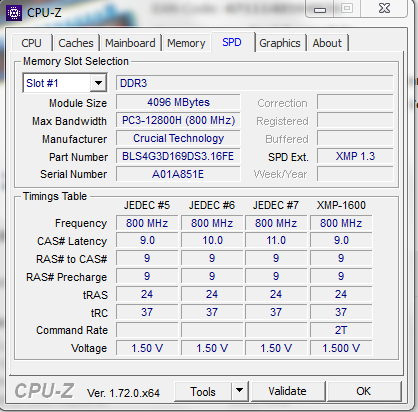Viewport: 418px width, 412px height.
Task: Click the Ver. 1.72.0.x64 version text
Action: (123, 393)
